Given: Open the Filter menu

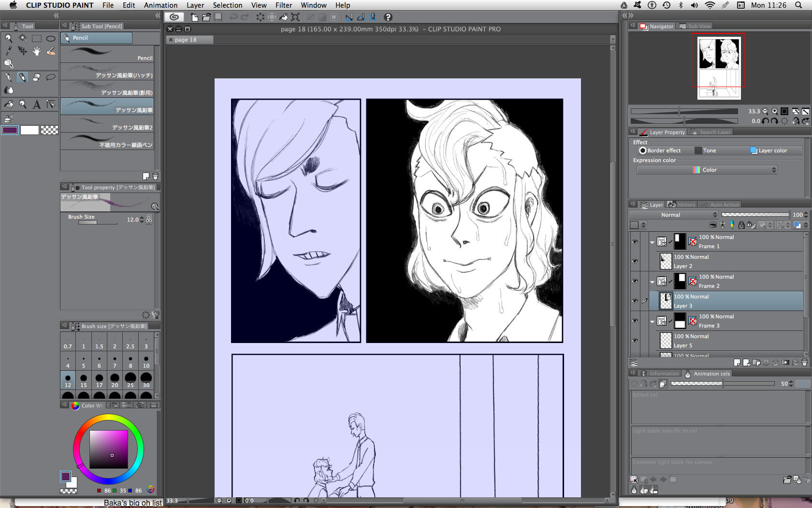Looking at the screenshot, I should coord(283,5).
